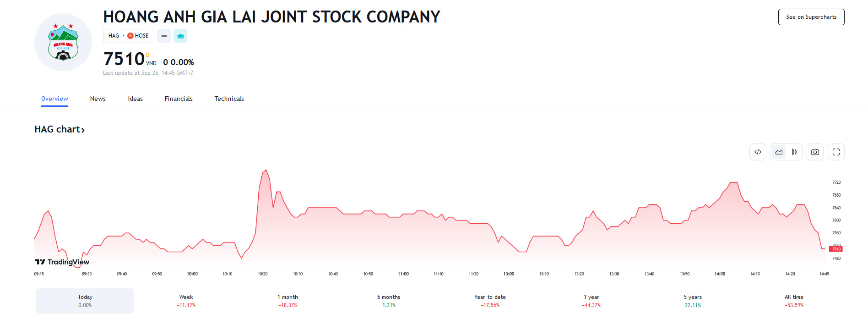Click the 7510 price label on the axis

(x=835, y=249)
